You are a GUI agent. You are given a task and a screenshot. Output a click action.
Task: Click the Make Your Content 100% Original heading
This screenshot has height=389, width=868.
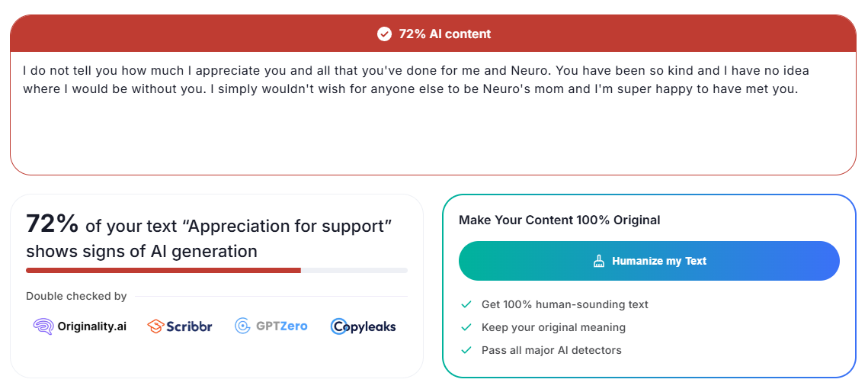coord(559,220)
